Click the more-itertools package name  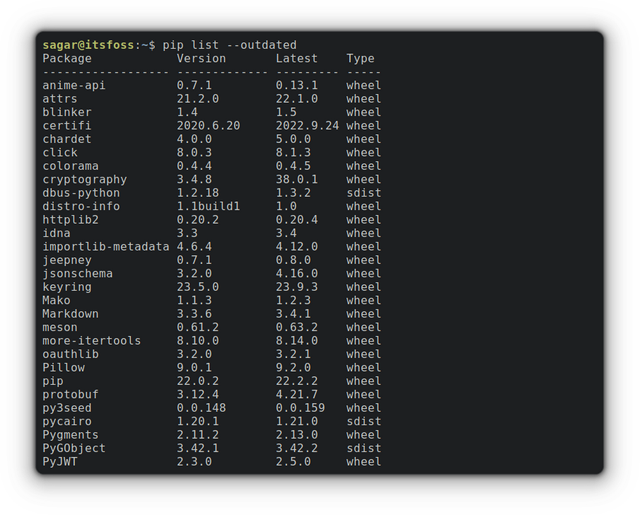tap(91, 340)
